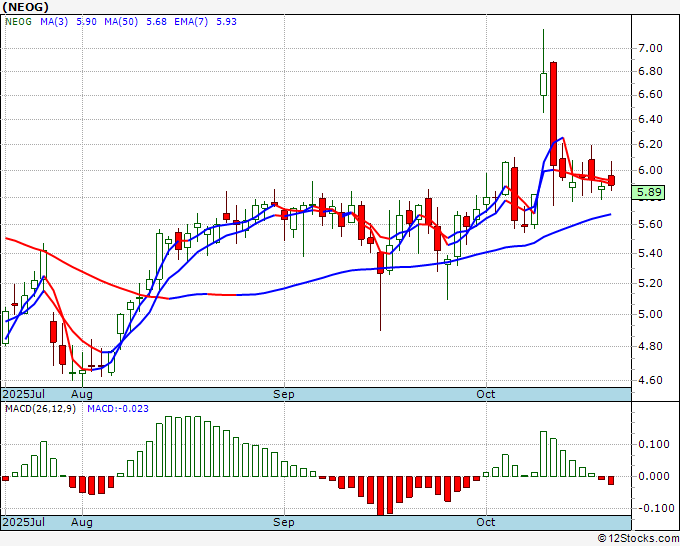Click the 6.40 price axis label

[x=650, y=119]
